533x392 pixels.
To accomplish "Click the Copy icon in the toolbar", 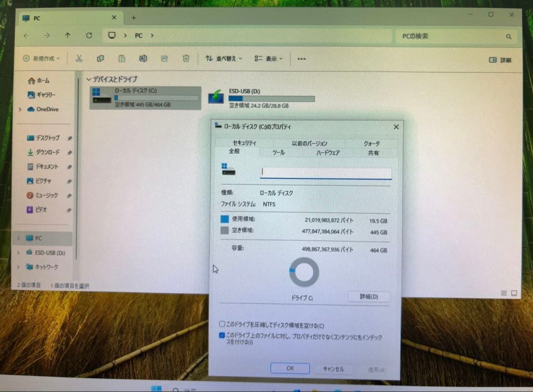I will 100,58.
